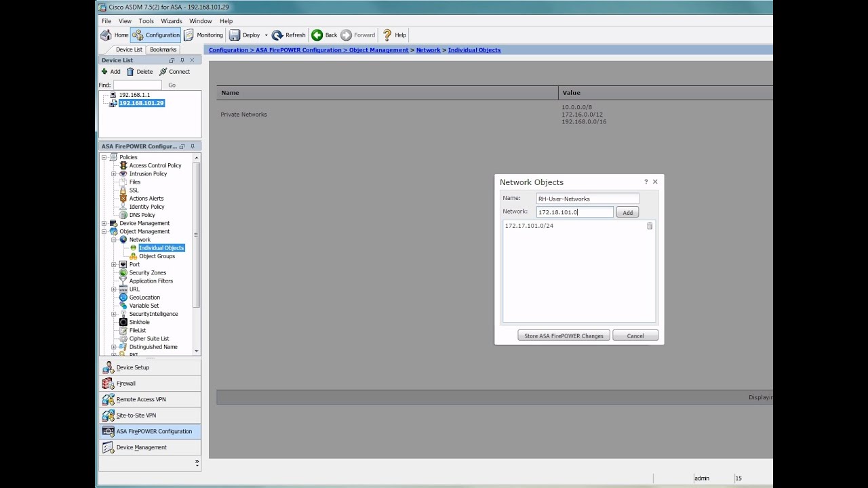Image resolution: width=868 pixels, height=488 pixels.
Task: Click the Find input field
Action: pyautogui.click(x=137, y=85)
